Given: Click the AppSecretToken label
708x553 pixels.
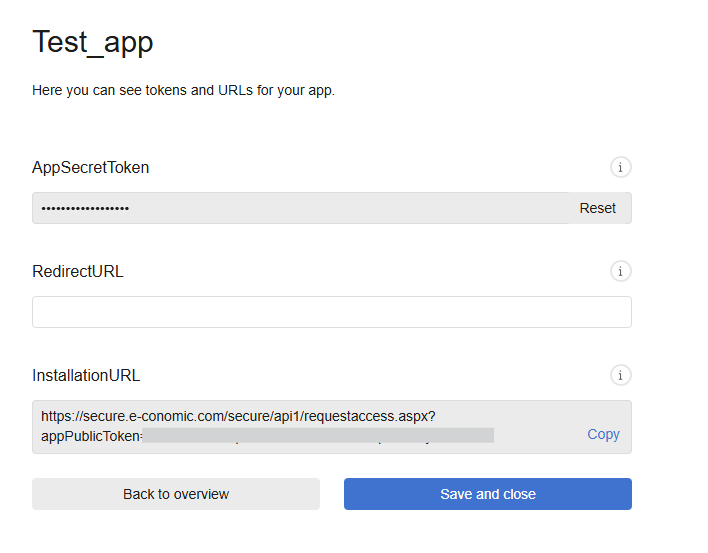Looking at the screenshot, I should pos(90,167).
